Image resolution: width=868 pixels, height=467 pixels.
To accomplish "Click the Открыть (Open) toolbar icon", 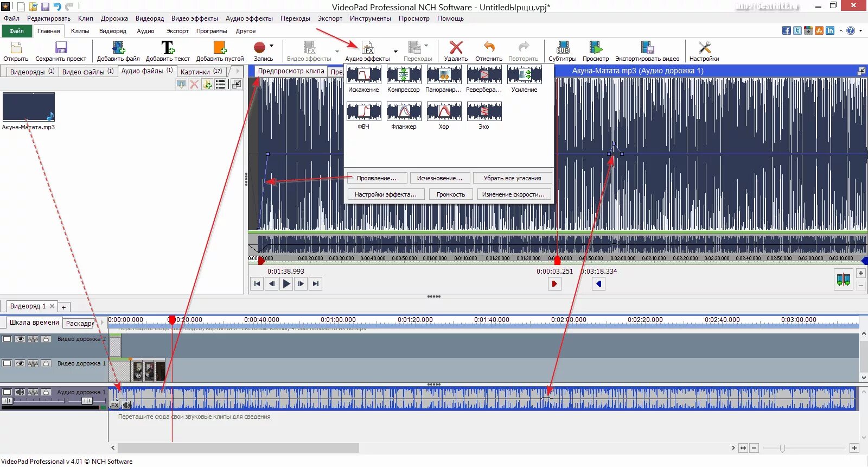I will pyautogui.click(x=16, y=48).
